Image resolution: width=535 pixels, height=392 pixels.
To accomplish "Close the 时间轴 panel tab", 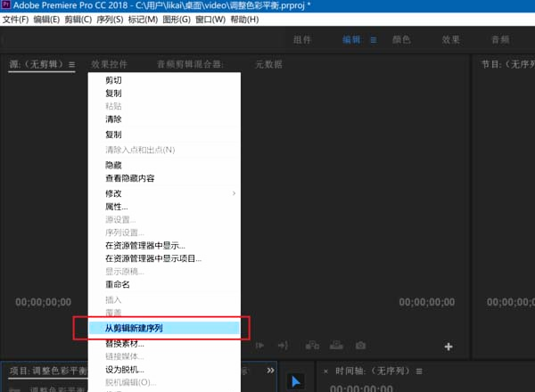I will click(x=325, y=371).
